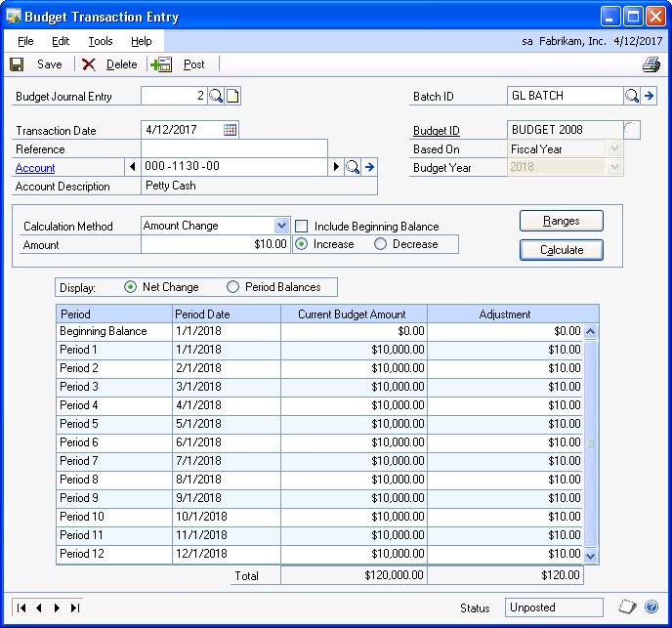Viewport: 672px width, 628px height.
Task: Go to next record navigation button
Action: [x=57, y=607]
